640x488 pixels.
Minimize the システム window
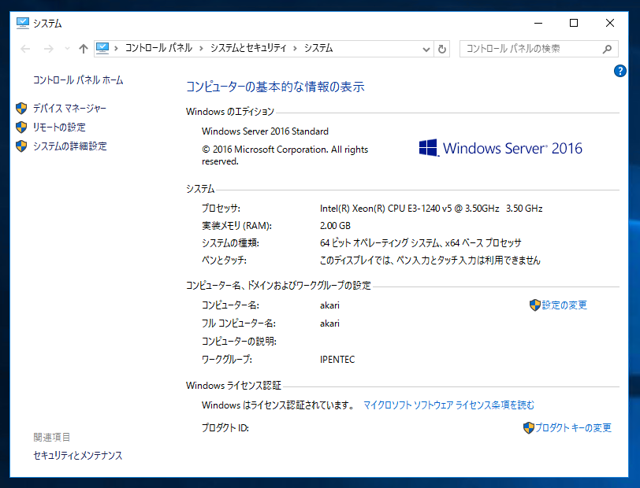538,23
